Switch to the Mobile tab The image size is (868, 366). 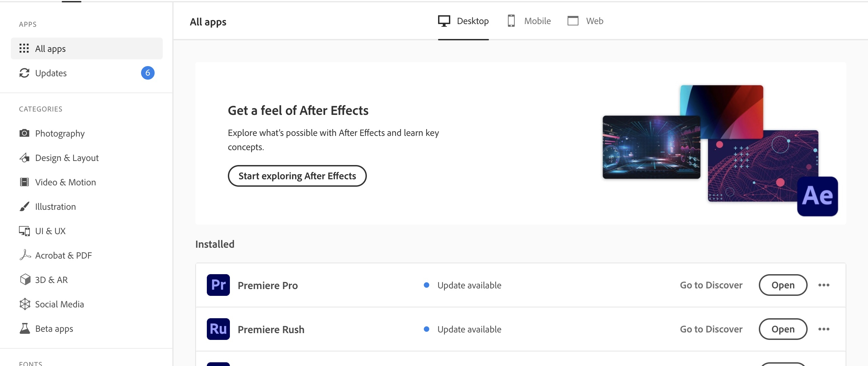click(528, 20)
